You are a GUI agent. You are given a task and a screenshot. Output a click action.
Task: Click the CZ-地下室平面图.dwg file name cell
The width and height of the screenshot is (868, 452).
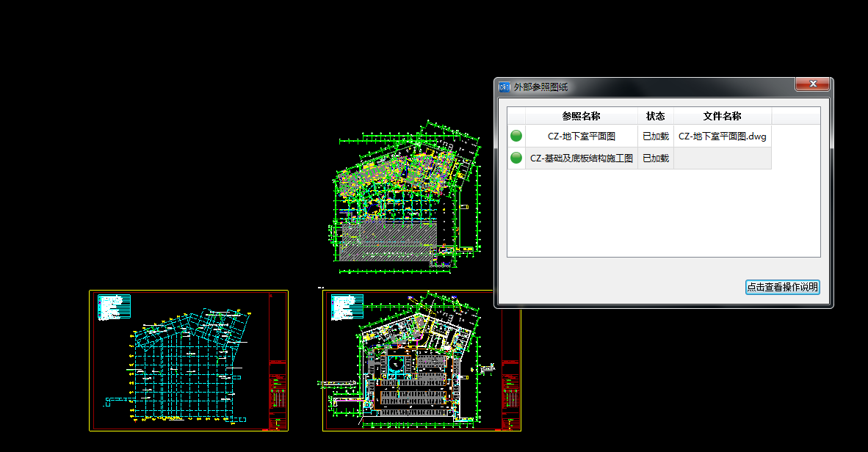pyautogui.click(x=722, y=136)
